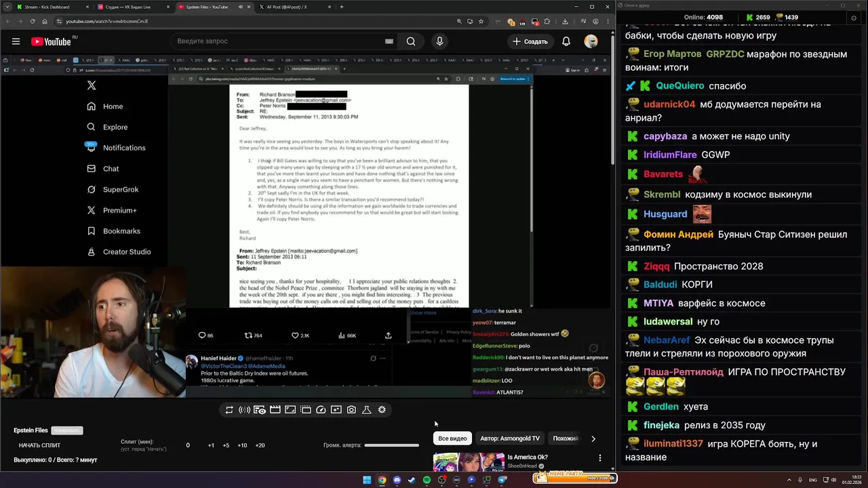Open Discord from the taskbar
The height and width of the screenshot is (488, 868).
[x=397, y=480]
